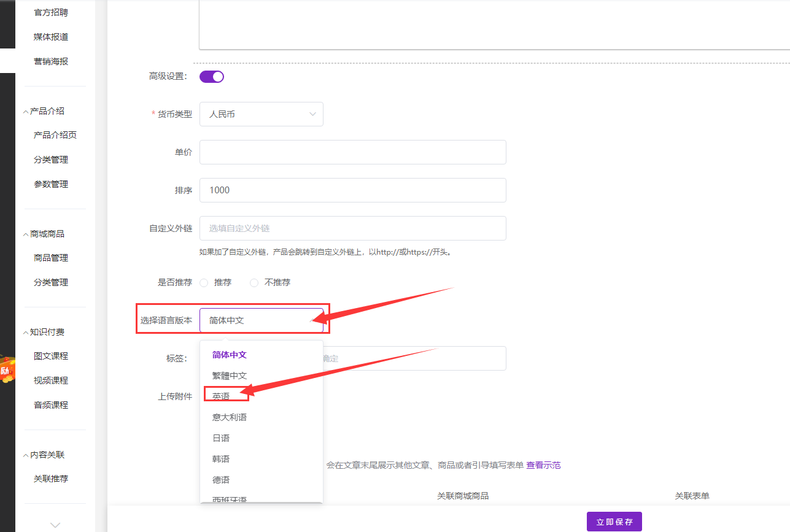Select the 不推荐 radio button
790x532 pixels.
[254, 283]
